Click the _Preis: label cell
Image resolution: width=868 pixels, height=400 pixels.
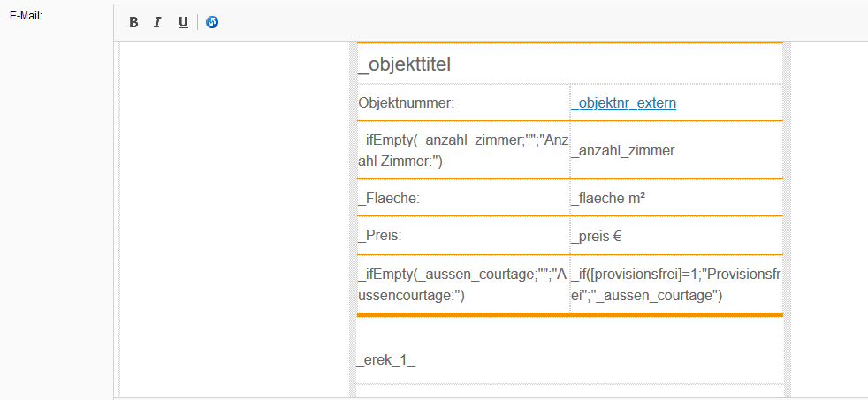(x=380, y=236)
